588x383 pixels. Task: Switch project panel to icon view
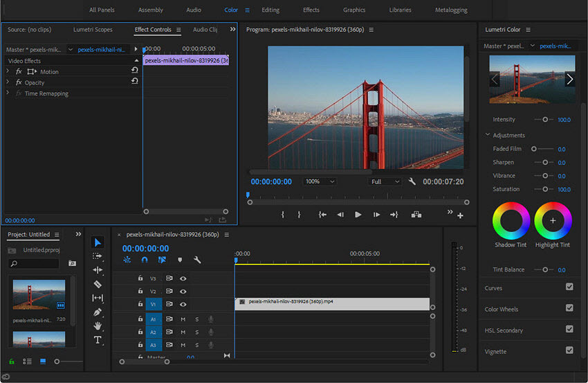click(43, 362)
